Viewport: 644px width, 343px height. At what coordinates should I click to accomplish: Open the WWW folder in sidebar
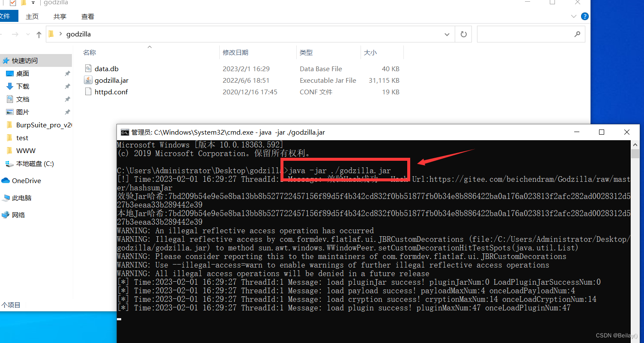(x=26, y=151)
